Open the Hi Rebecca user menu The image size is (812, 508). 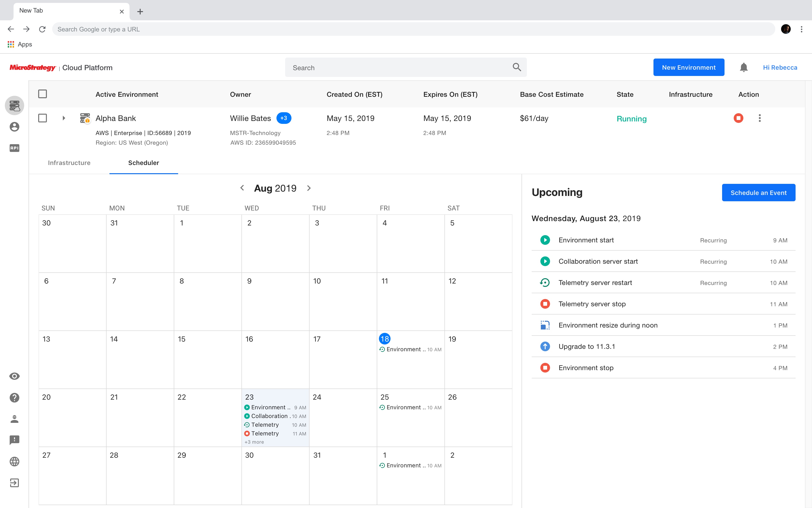point(780,67)
